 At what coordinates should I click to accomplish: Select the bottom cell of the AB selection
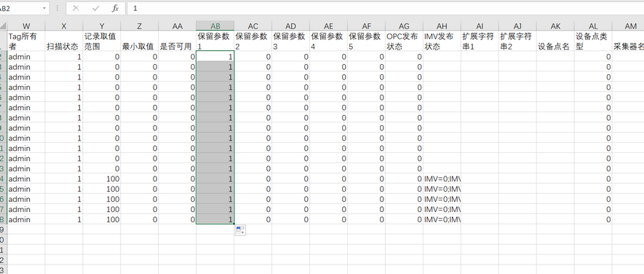coord(215,219)
